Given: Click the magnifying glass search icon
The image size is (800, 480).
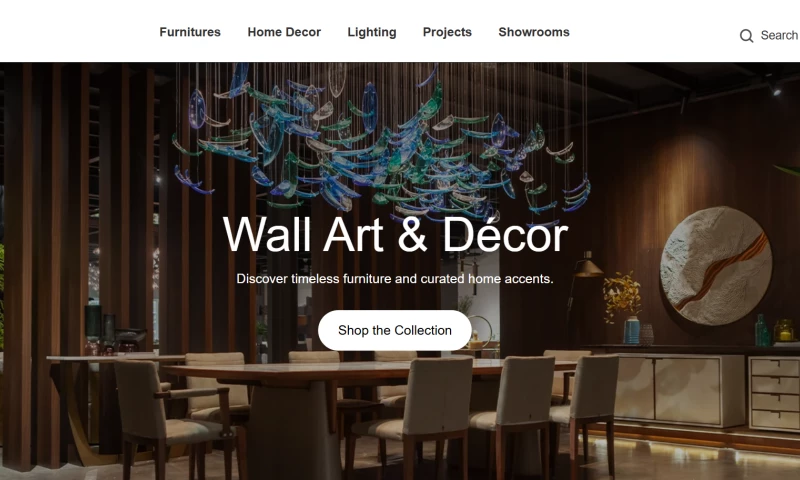Looking at the screenshot, I should click(x=746, y=36).
